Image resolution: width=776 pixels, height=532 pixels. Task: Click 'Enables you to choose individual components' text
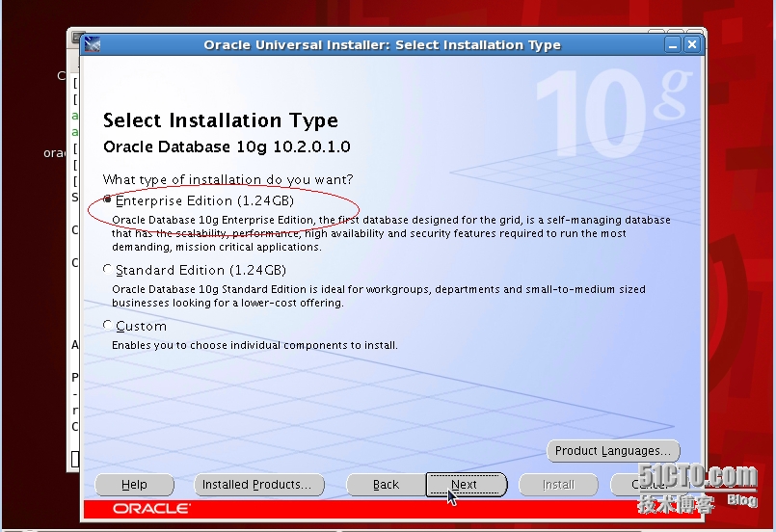tap(254, 345)
